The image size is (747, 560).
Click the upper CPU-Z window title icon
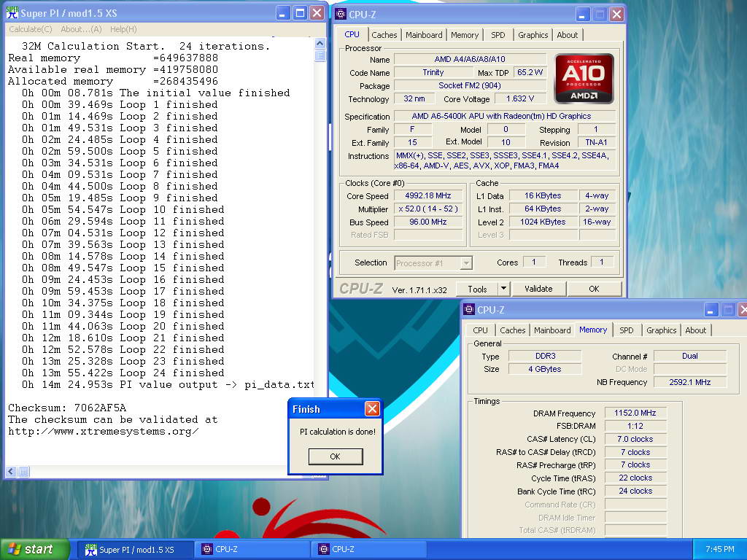(x=341, y=15)
